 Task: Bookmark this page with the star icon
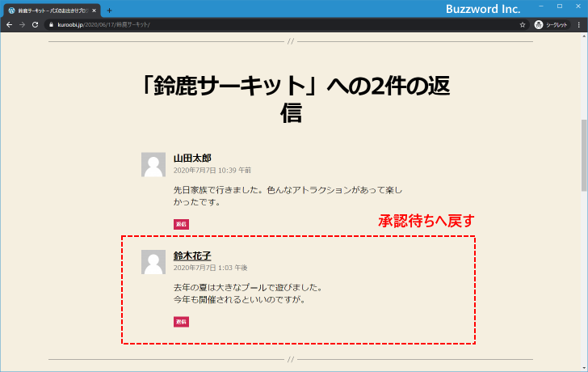coord(523,25)
